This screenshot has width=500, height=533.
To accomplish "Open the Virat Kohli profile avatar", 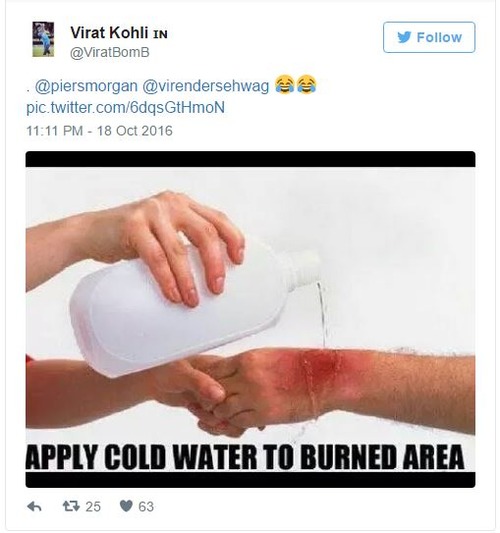I will tap(43, 39).
